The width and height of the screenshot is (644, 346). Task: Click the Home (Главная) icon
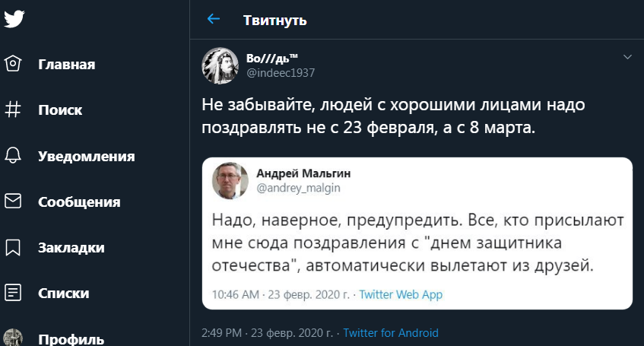[13, 64]
